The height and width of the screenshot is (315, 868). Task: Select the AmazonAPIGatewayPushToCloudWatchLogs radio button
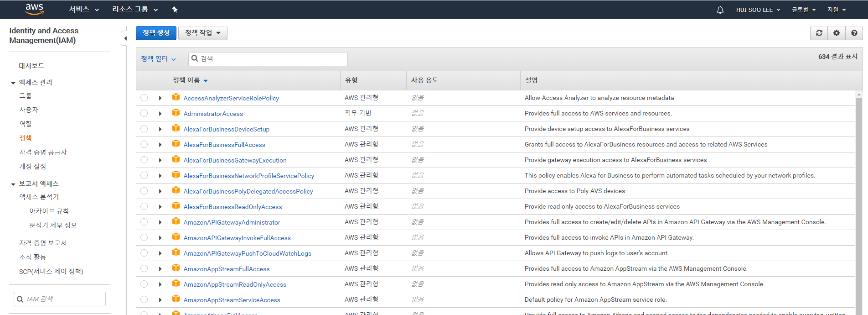click(144, 253)
